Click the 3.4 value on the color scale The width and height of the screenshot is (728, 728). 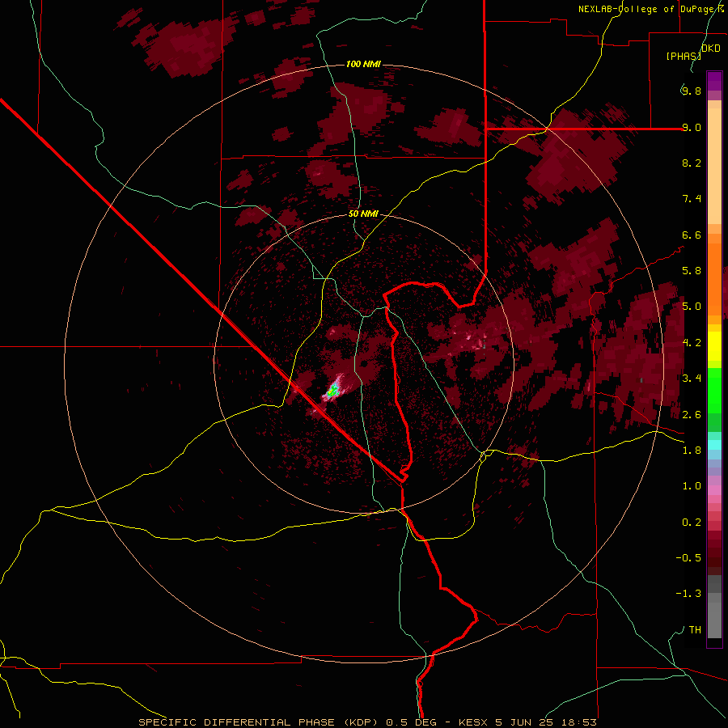click(692, 379)
